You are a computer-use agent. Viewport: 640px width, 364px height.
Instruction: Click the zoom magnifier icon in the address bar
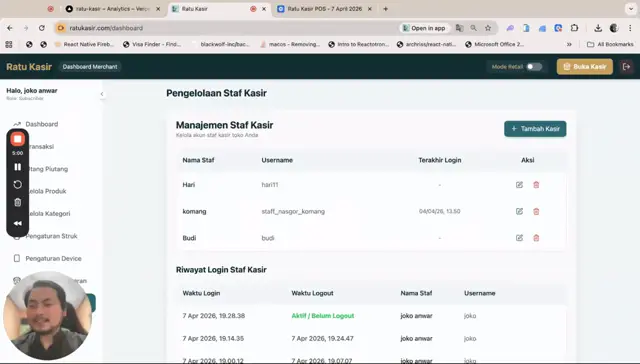click(x=473, y=28)
